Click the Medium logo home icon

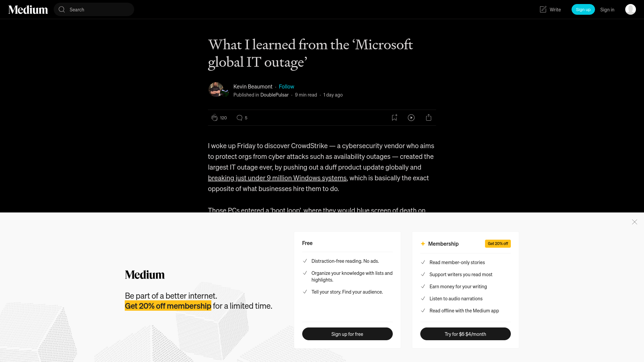coord(28,9)
